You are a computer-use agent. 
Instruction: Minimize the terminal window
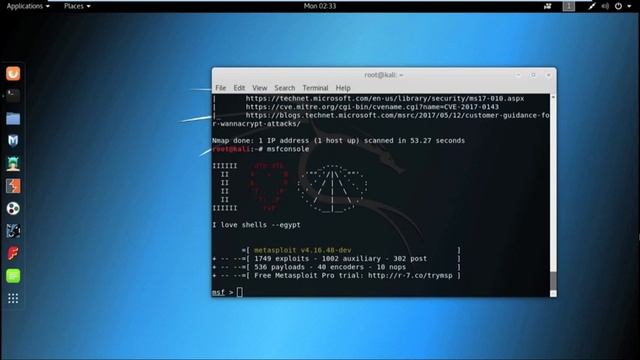tap(518, 75)
